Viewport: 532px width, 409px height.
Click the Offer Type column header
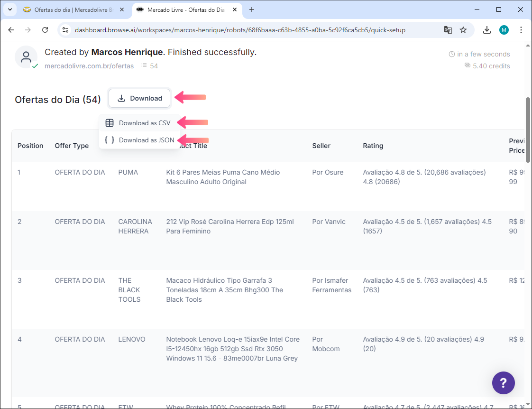72,146
